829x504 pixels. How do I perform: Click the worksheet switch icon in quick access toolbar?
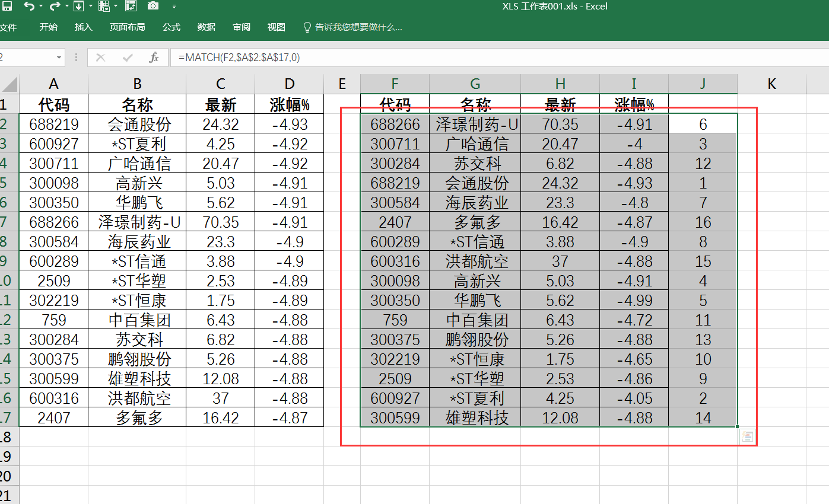(131, 7)
